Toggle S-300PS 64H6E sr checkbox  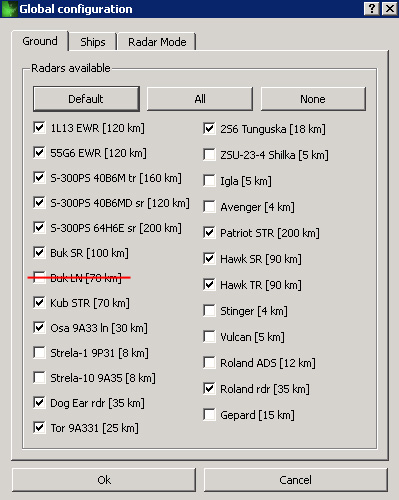pyautogui.click(x=39, y=228)
